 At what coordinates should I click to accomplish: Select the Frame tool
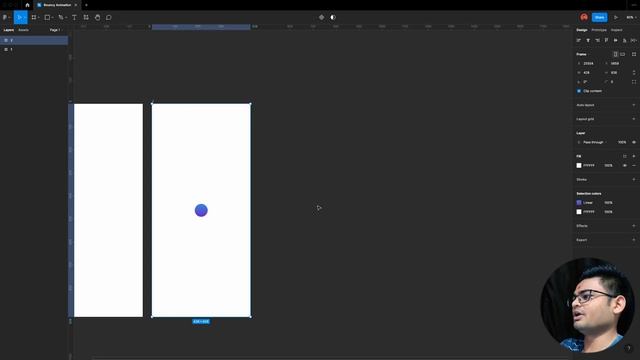[34, 18]
